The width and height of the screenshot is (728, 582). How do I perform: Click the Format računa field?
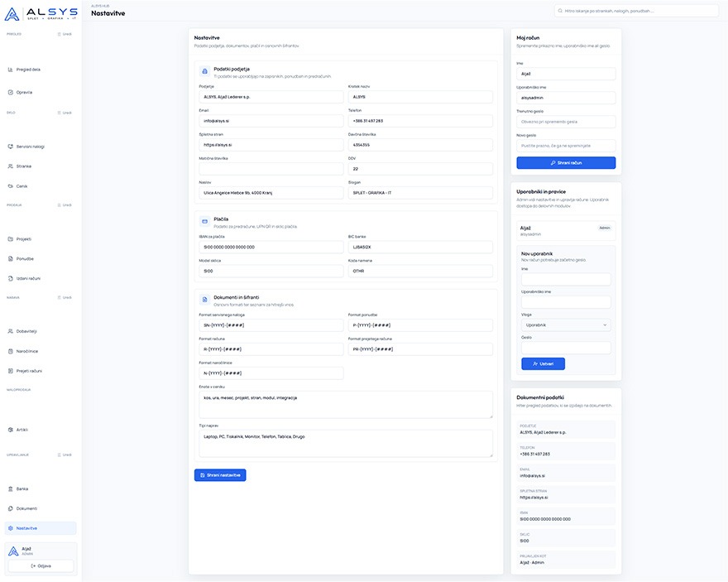[271, 349]
